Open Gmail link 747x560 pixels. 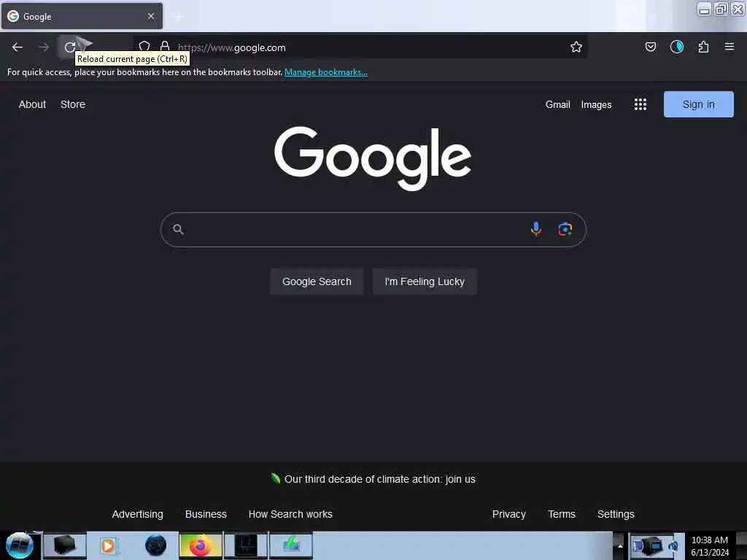pos(558,104)
